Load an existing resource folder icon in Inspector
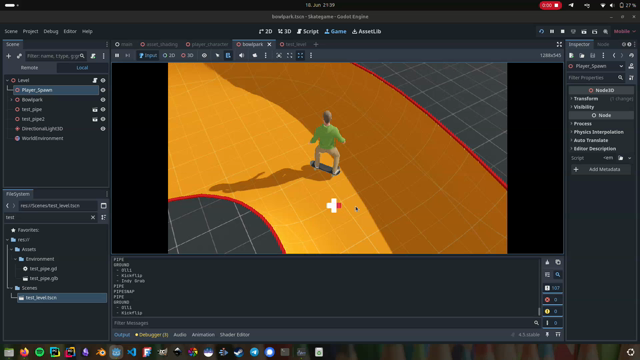 582,56
